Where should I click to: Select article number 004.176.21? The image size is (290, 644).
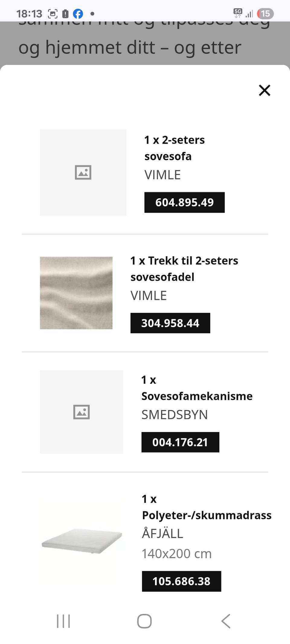tap(180, 442)
